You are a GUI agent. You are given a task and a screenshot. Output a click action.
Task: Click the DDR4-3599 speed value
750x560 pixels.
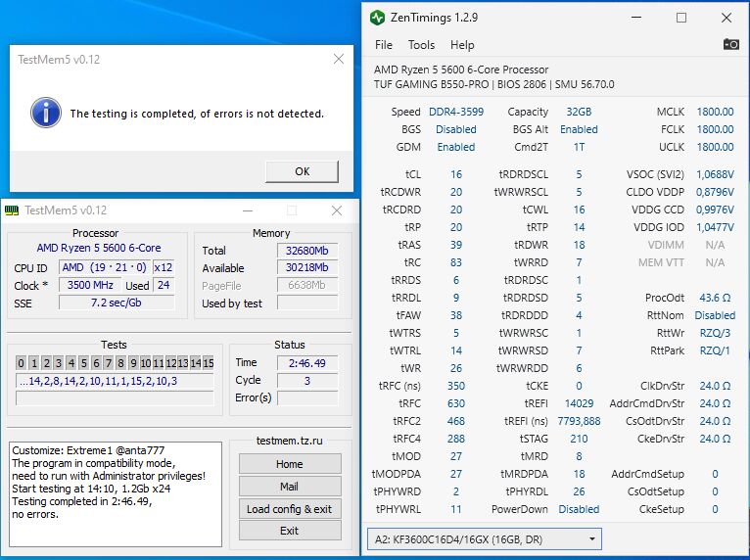click(456, 112)
